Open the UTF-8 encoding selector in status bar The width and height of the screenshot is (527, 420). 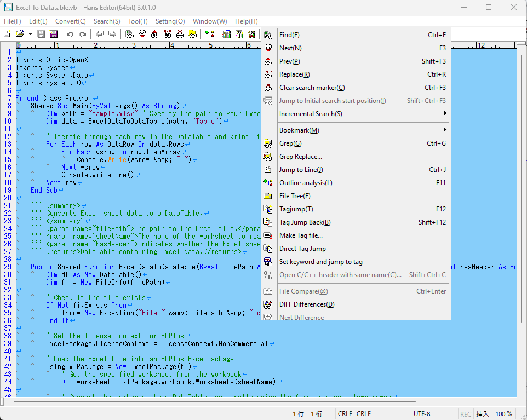(422, 414)
